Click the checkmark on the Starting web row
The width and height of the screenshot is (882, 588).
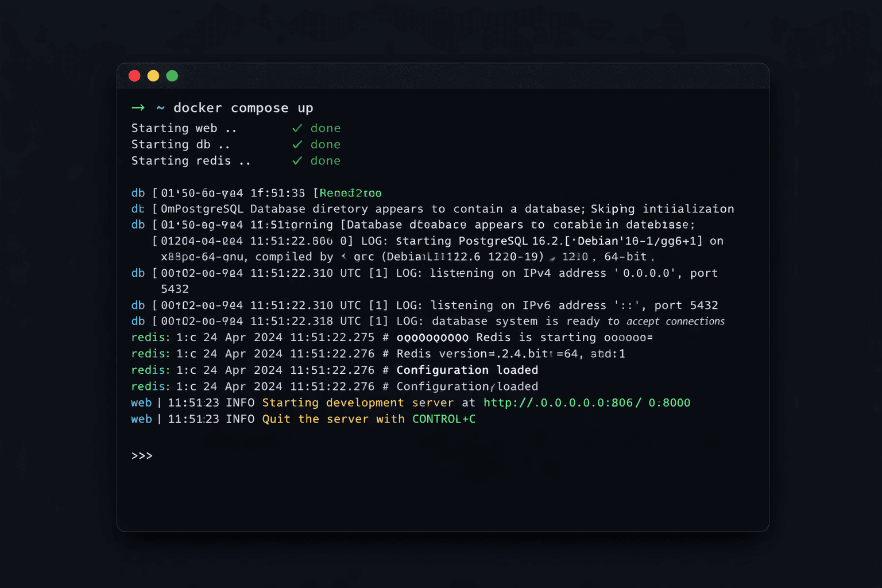[x=297, y=128]
